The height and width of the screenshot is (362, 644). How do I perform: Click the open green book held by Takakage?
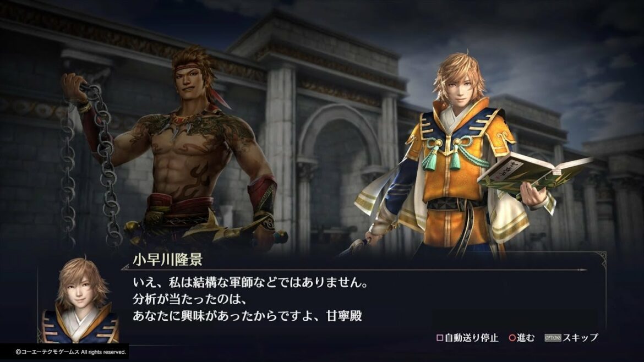533,172
